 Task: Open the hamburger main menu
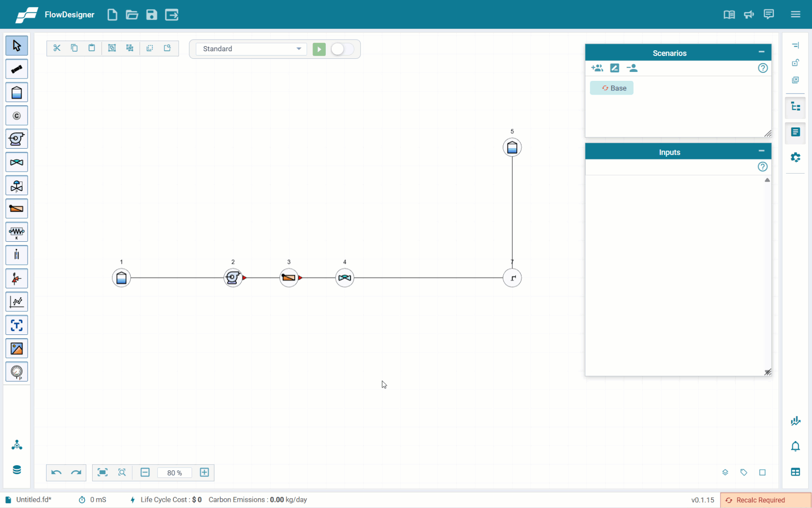[796, 15]
